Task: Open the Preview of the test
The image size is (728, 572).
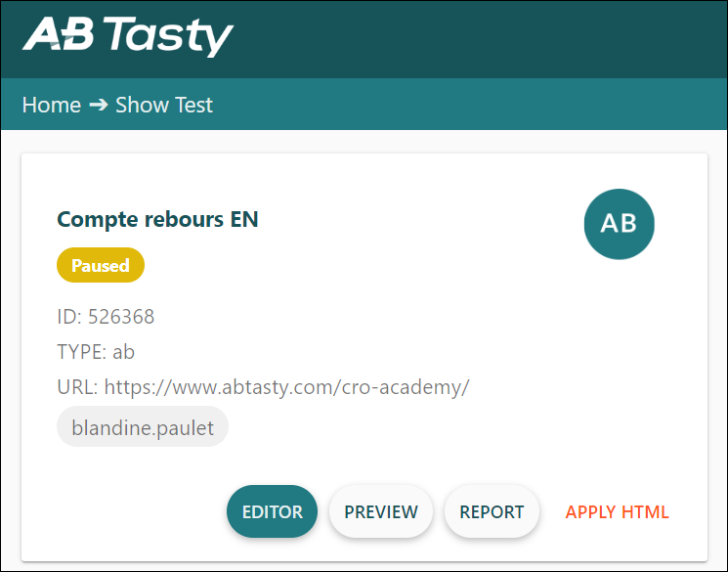Action: (381, 511)
